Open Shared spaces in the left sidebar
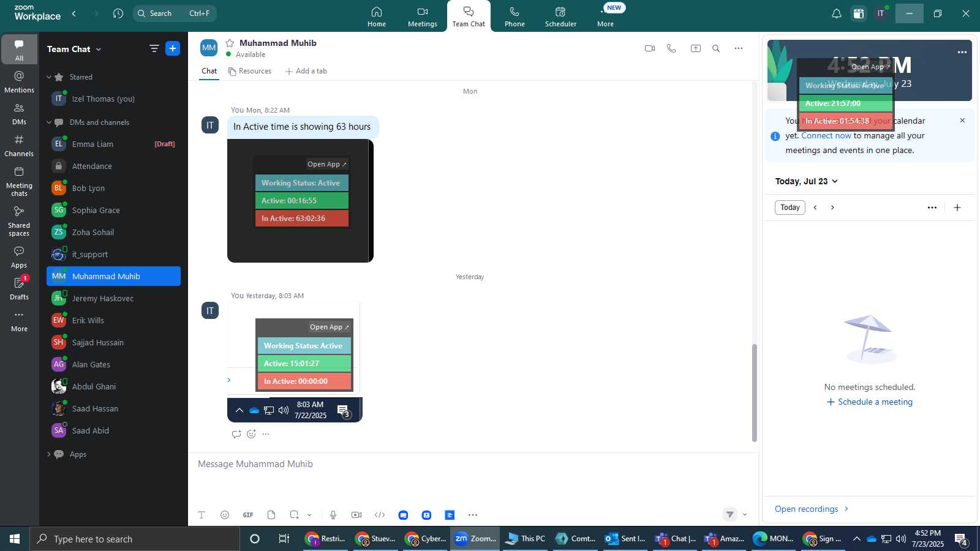The image size is (980, 551). [19, 220]
